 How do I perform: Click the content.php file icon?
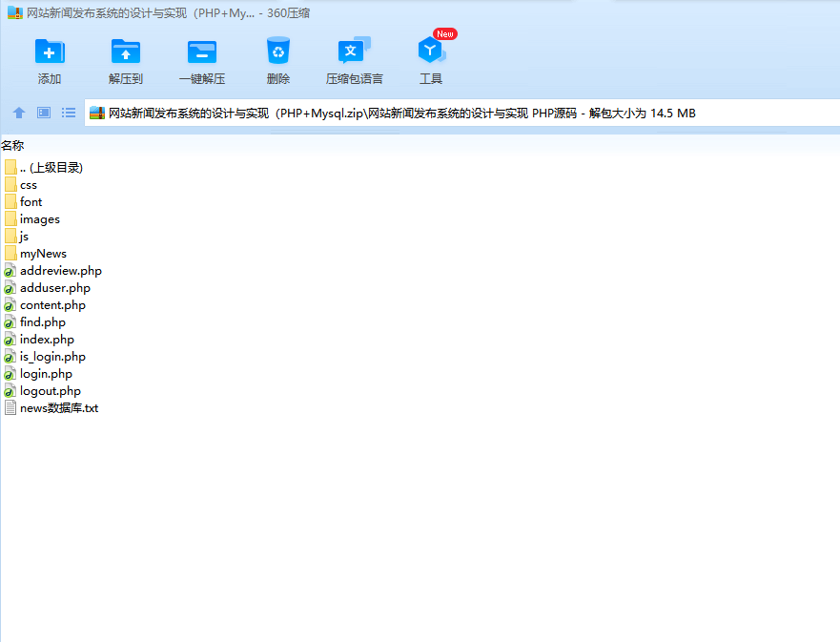click(x=10, y=304)
